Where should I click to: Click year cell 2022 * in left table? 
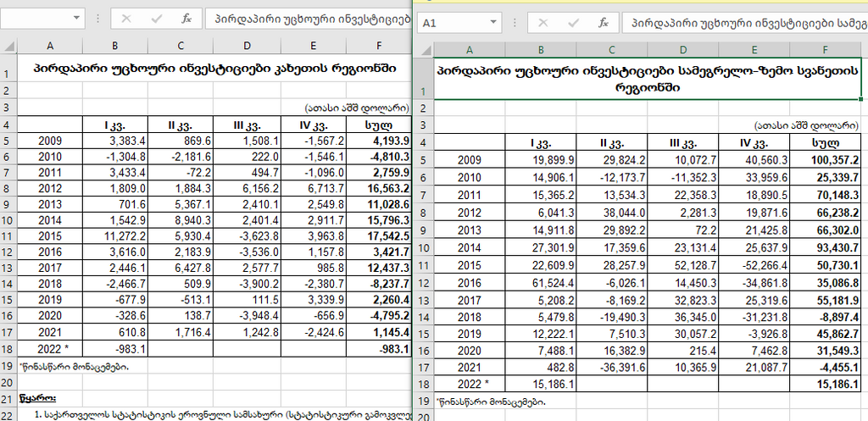tap(50, 350)
